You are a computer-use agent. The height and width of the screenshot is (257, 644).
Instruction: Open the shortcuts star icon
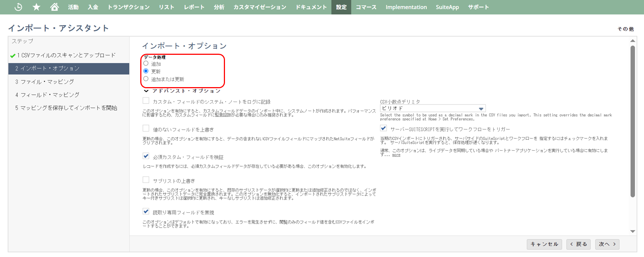click(x=36, y=7)
